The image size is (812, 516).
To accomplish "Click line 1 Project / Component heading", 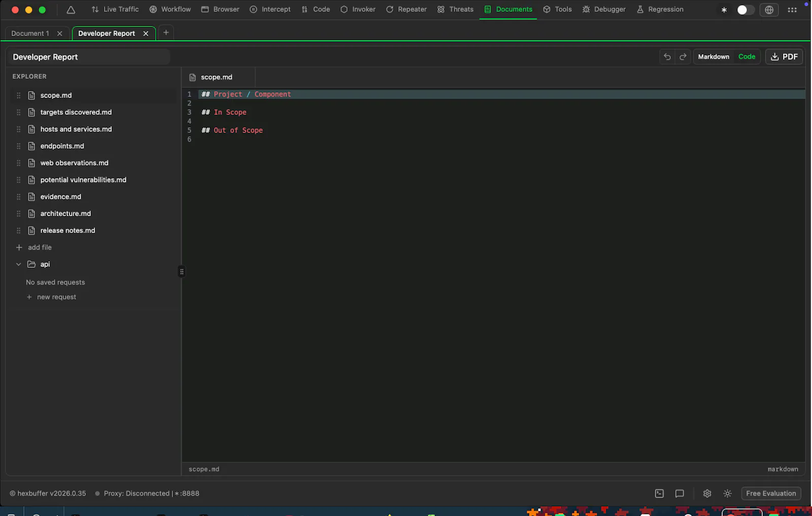I will [x=246, y=94].
